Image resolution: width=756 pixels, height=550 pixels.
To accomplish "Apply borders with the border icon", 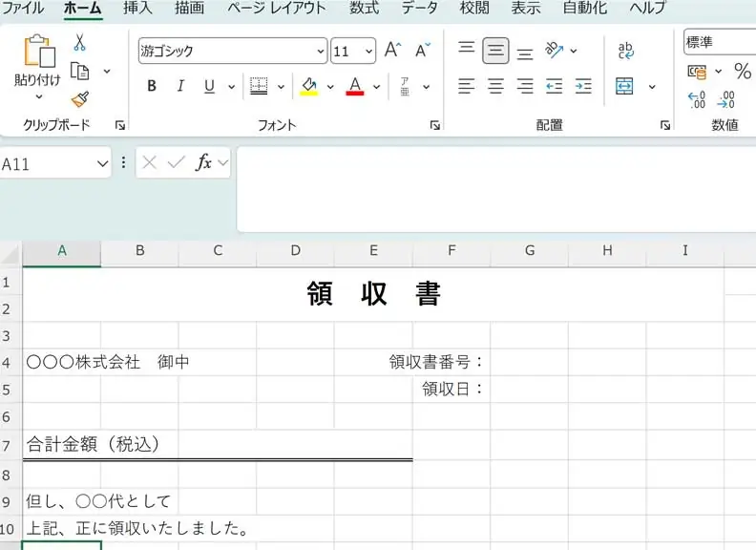I will [x=259, y=86].
